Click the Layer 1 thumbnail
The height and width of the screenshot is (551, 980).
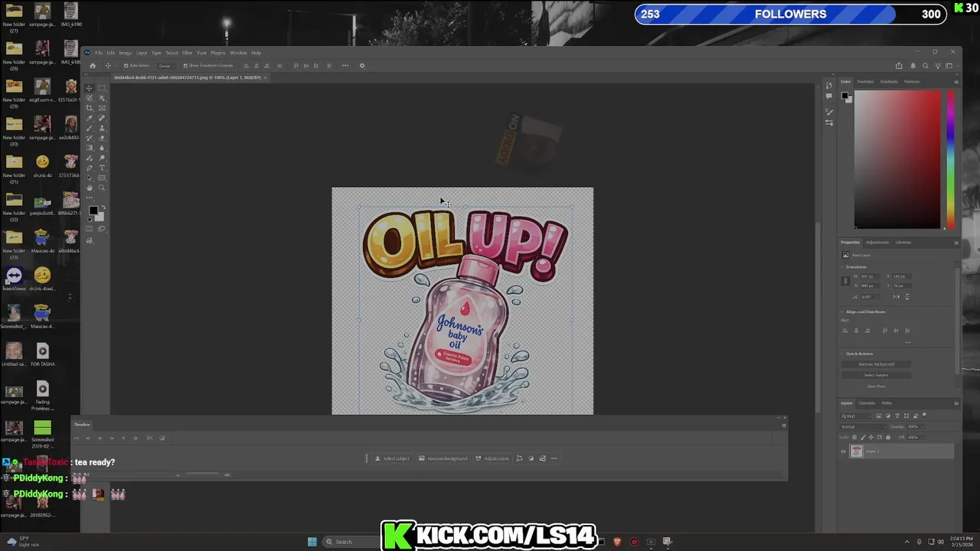point(856,452)
